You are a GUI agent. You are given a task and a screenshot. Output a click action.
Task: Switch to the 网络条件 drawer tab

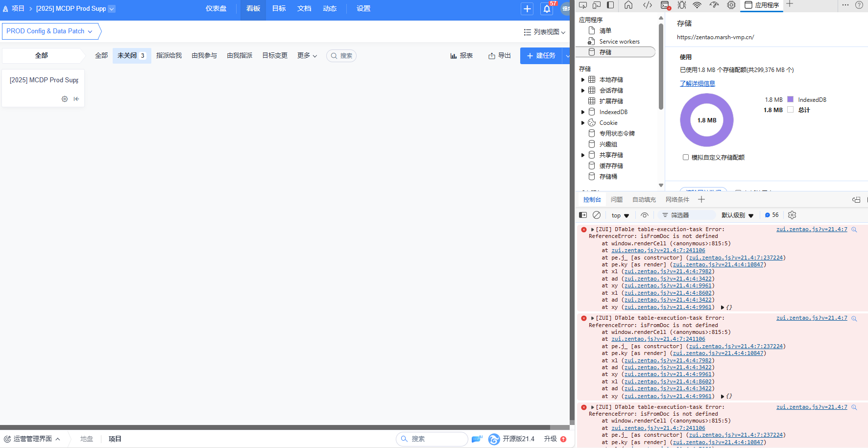pyautogui.click(x=677, y=199)
